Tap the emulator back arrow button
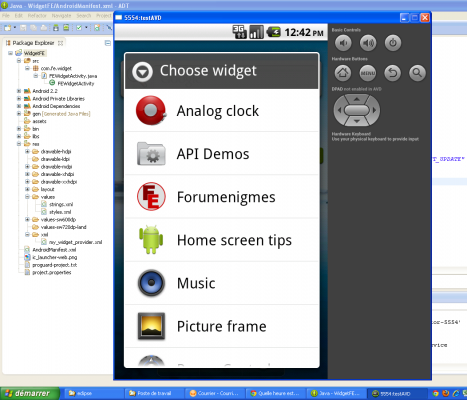Image resolution: width=467 pixels, height=400 pixels. (x=393, y=73)
